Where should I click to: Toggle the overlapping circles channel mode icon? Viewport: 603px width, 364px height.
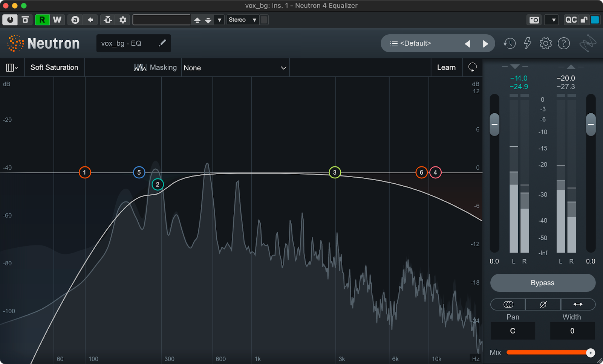508,304
